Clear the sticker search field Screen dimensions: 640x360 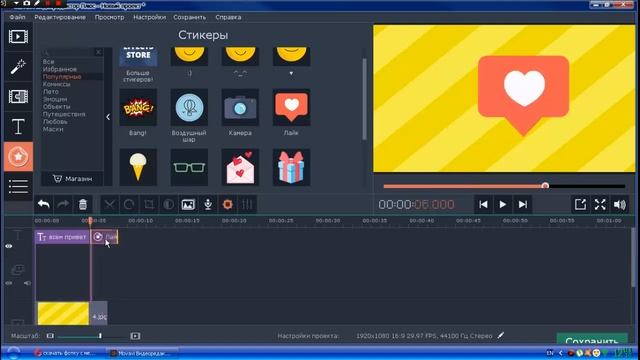(98, 52)
